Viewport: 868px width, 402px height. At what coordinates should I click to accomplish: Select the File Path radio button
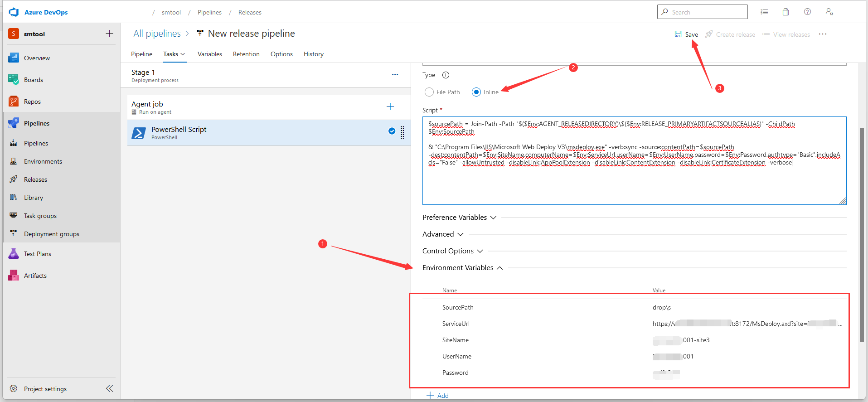(429, 92)
